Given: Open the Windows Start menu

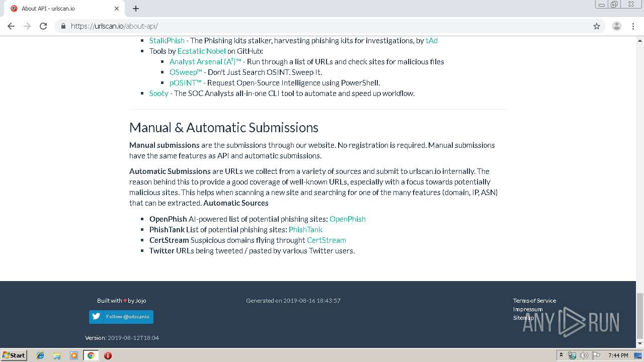Looking at the screenshot, I should [x=14, y=355].
